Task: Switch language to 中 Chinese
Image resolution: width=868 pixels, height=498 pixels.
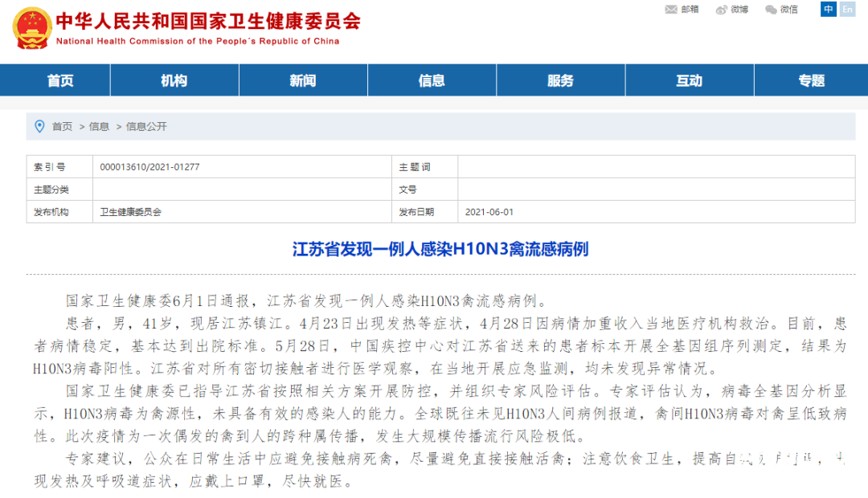Action: (x=828, y=9)
